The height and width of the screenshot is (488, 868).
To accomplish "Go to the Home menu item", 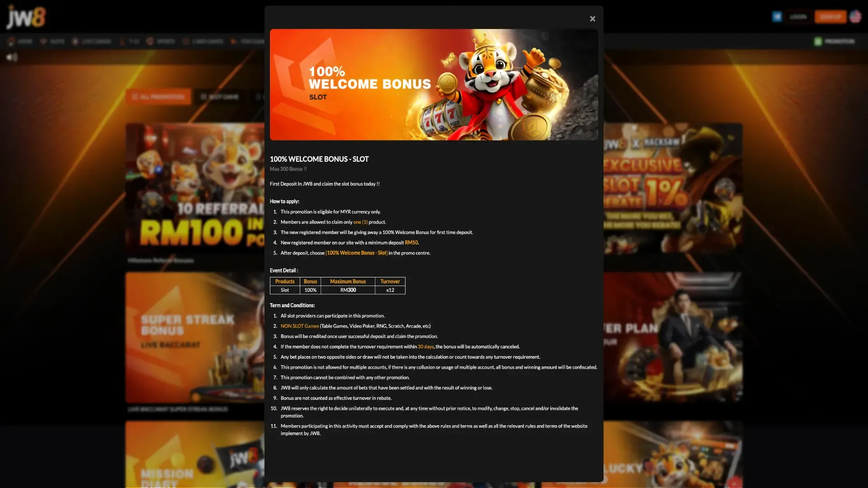I will coord(20,41).
